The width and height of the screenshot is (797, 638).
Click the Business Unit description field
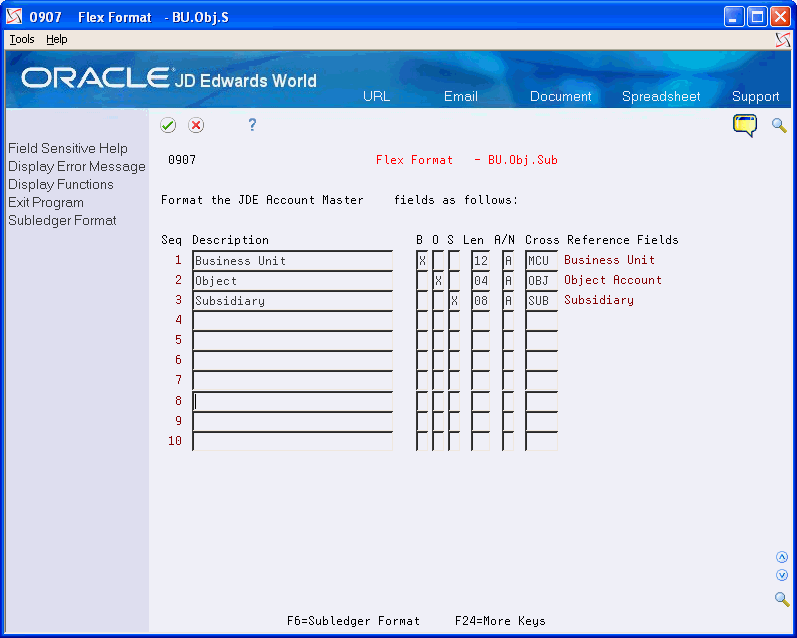(292, 260)
